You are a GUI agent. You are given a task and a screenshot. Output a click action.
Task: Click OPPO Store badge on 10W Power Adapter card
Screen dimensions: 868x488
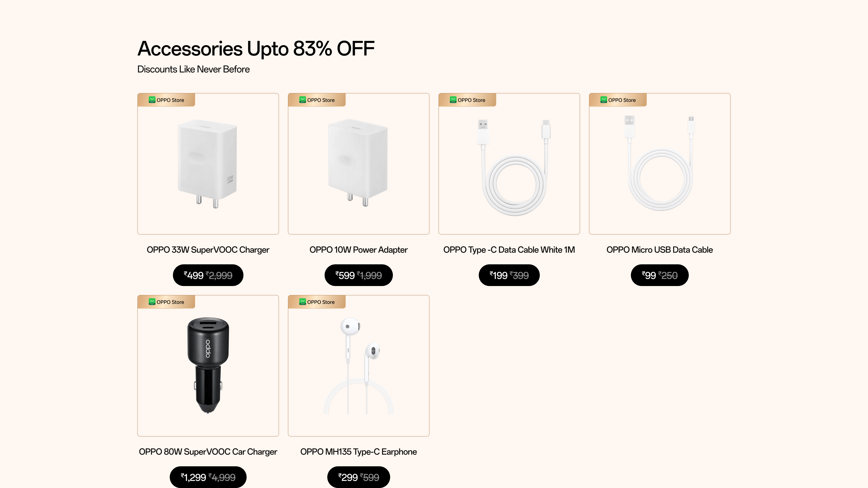(317, 100)
